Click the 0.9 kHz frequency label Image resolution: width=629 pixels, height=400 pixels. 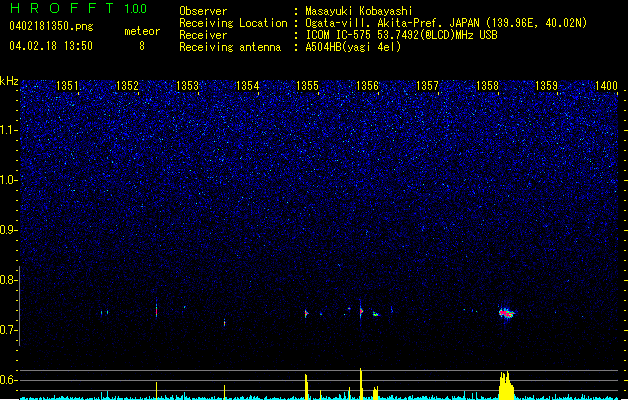9,230
